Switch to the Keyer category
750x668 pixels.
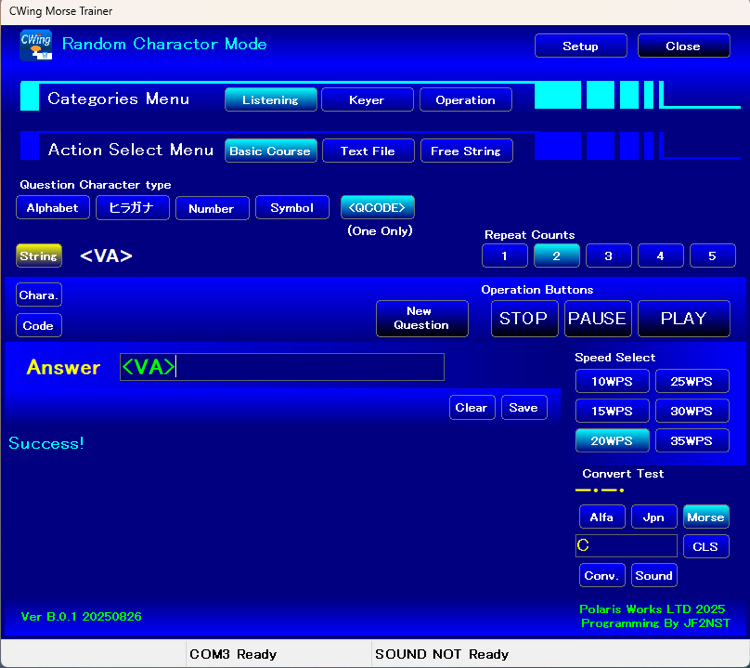pos(366,100)
